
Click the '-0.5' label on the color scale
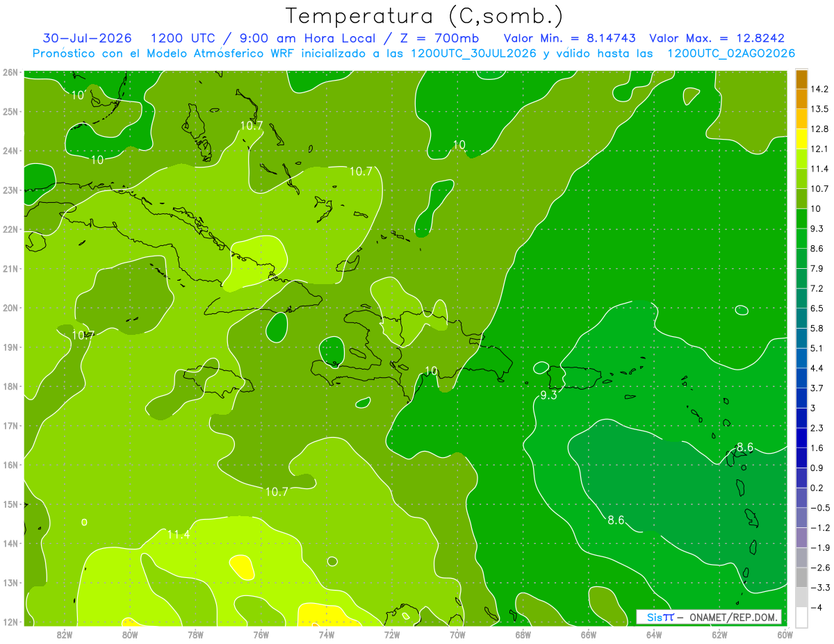click(x=820, y=508)
